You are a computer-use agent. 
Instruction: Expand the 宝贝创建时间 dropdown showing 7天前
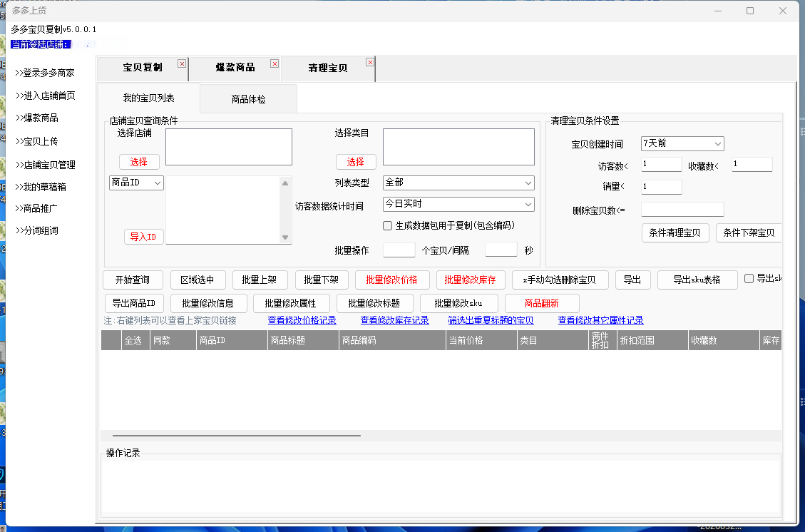[x=682, y=143]
